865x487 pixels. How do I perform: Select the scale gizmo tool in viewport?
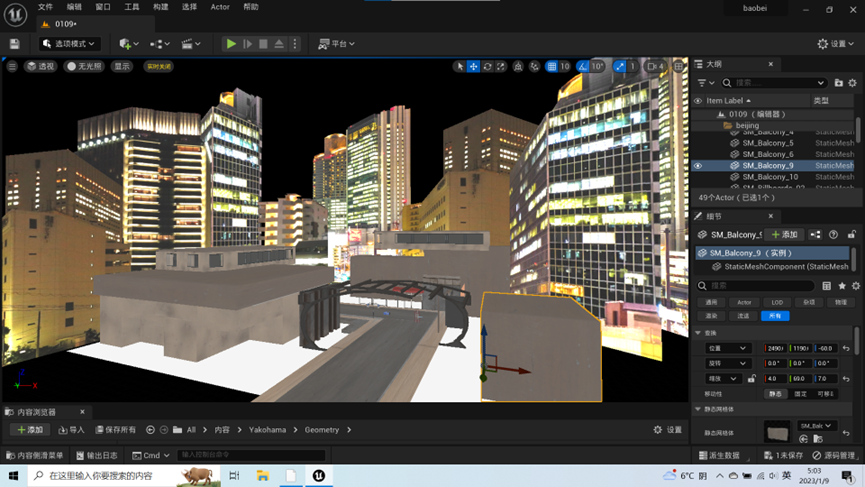[502, 67]
